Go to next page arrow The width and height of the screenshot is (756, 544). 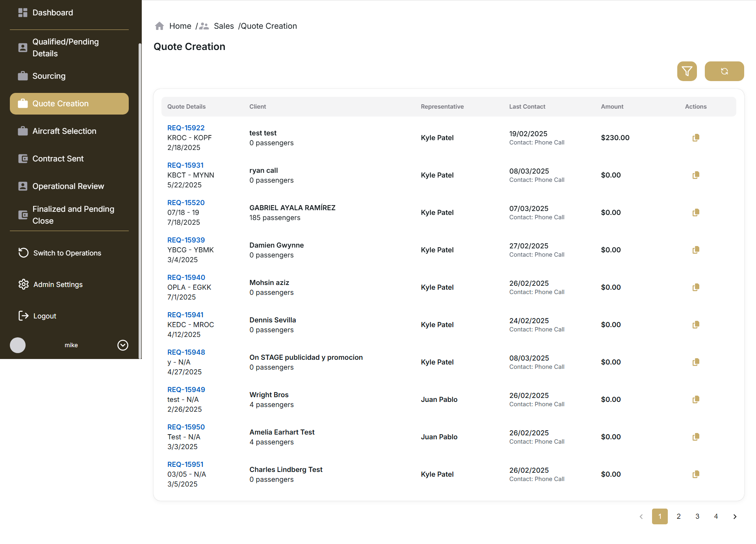tap(735, 516)
